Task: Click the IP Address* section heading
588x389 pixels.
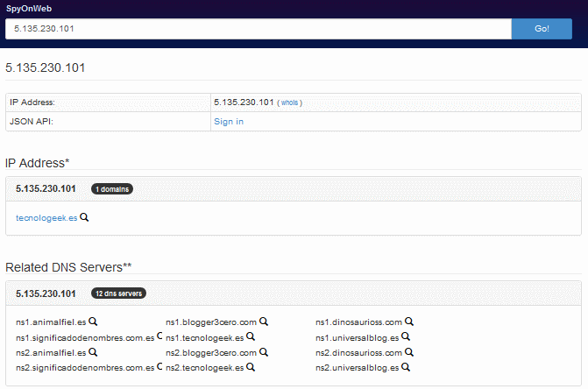Action: pos(38,163)
